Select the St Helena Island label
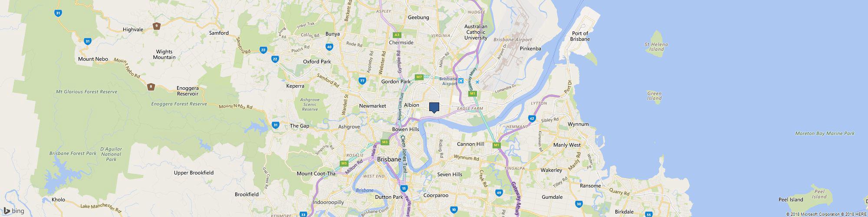Screen dimensions: 868x217 (x=656, y=46)
